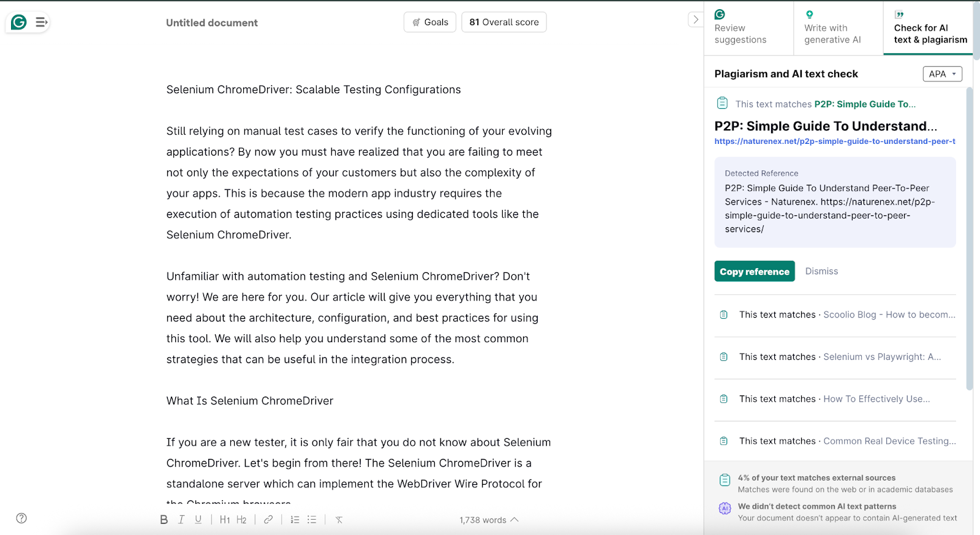
Task: Click the Untitled document title field
Action: coord(212,23)
